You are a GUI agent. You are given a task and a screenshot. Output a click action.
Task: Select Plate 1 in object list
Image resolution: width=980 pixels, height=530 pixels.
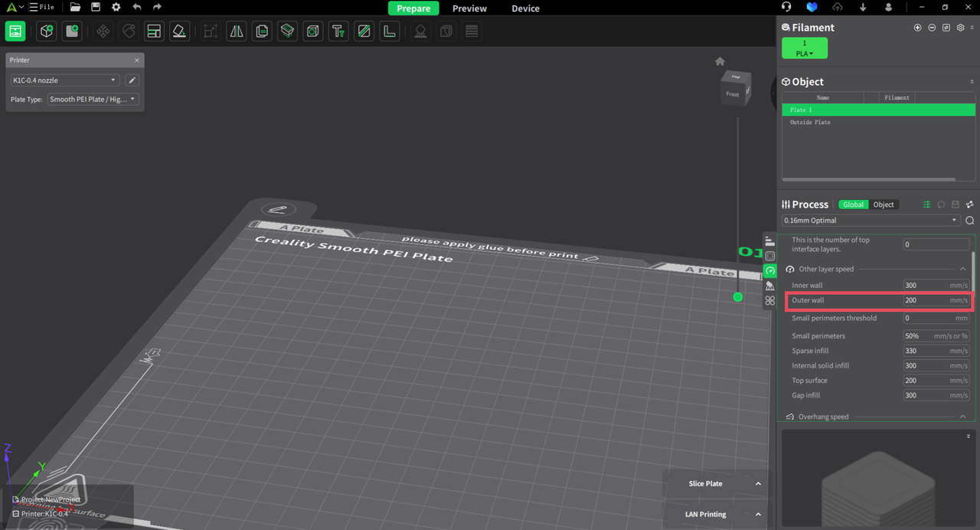coord(878,110)
